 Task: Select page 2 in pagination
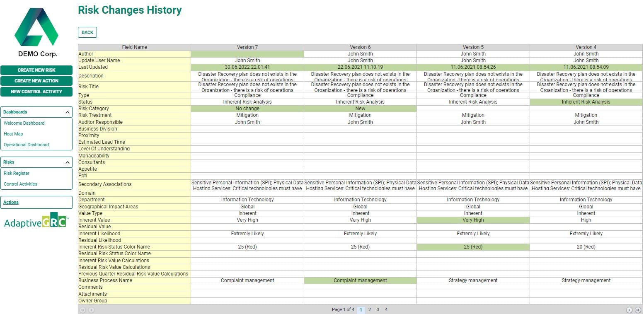point(370,310)
